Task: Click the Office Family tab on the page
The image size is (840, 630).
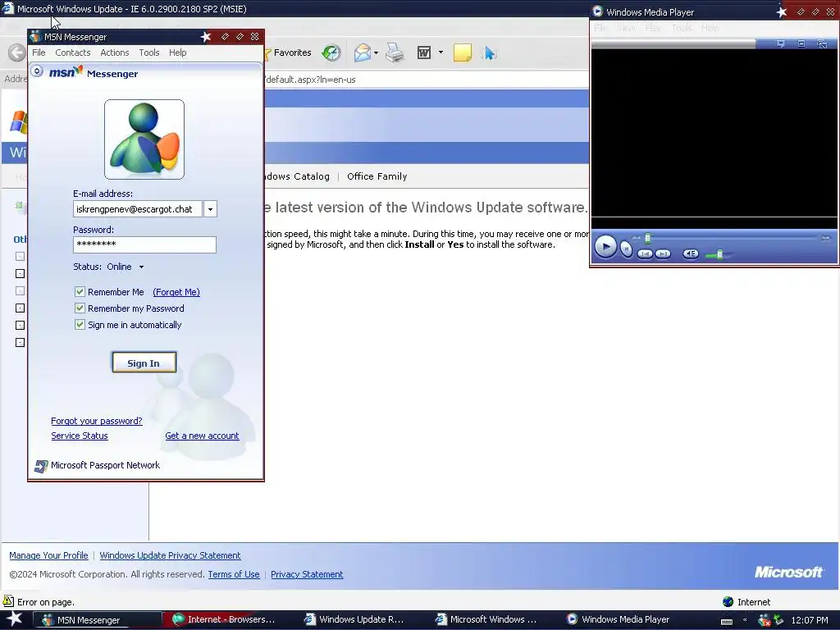Action: tap(377, 176)
